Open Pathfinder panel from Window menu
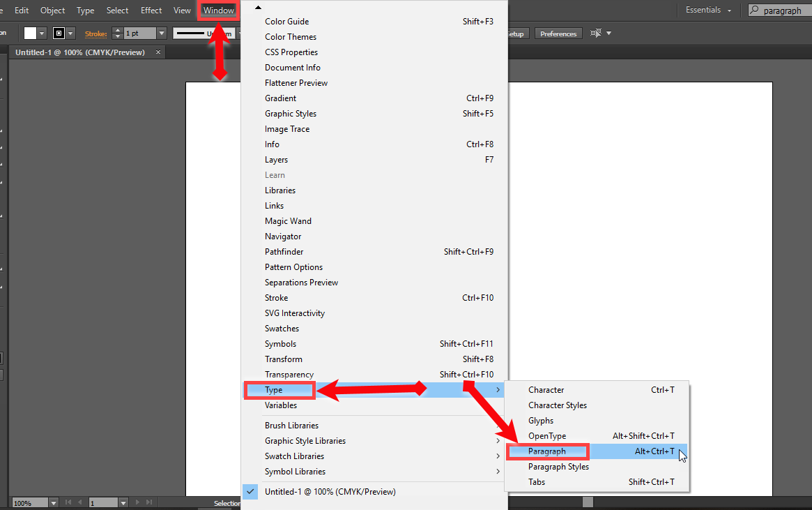Image resolution: width=812 pixels, height=510 pixels. click(284, 252)
